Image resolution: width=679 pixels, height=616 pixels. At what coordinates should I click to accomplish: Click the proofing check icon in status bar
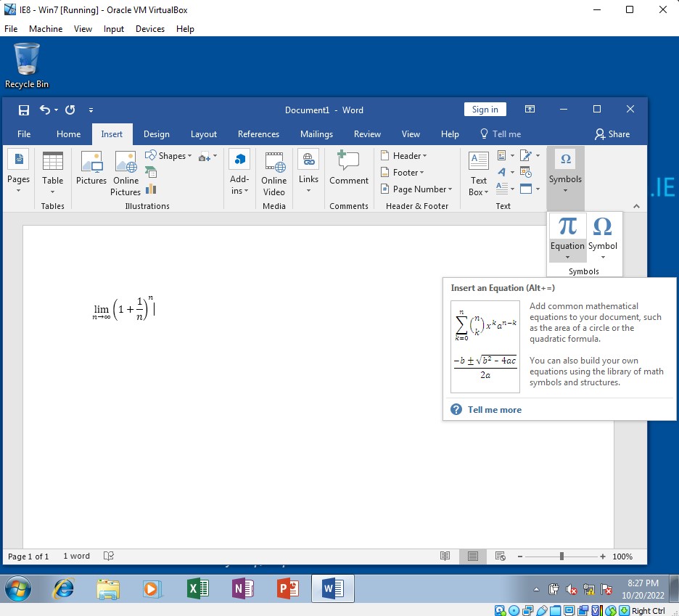point(109,556)
